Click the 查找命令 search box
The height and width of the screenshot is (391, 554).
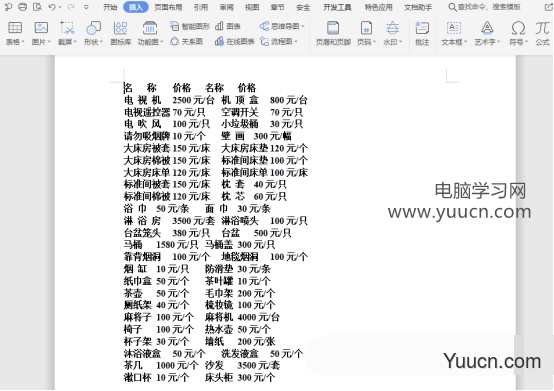click(484, 7)
